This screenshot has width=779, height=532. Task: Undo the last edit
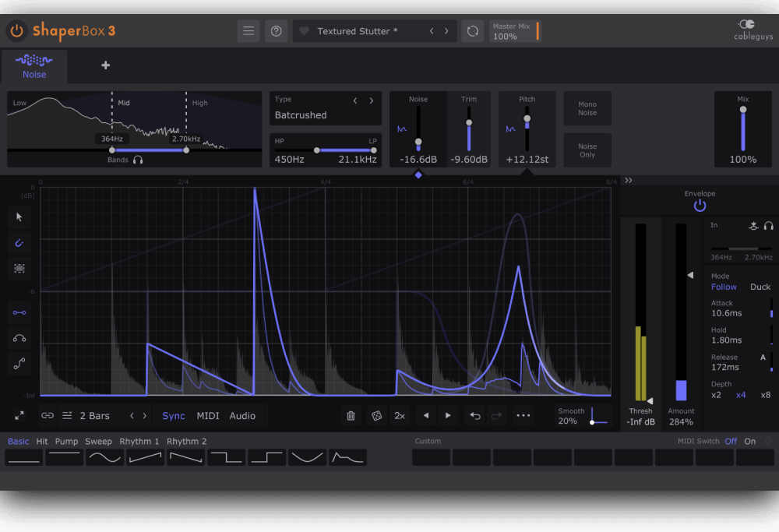point(475,416)
